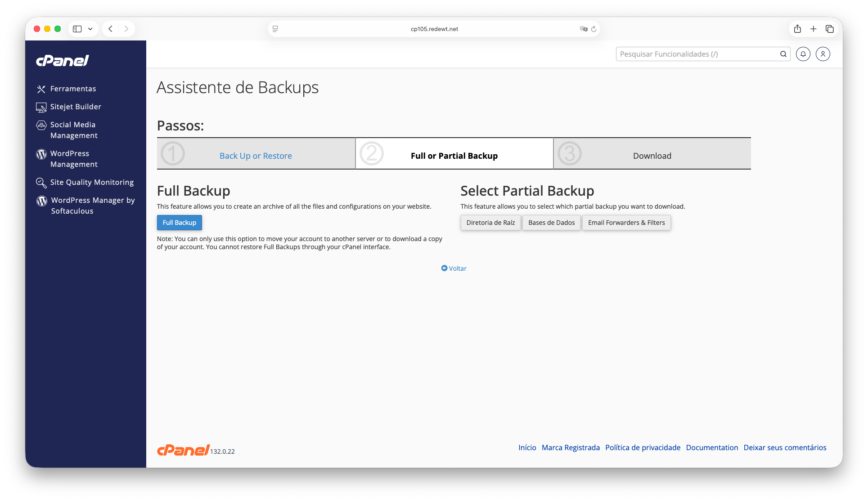This screenshot has width=868, height=501.
Task: Open the Safari tab overview icon
Action: pyautogui.click(x=829, y=29)
